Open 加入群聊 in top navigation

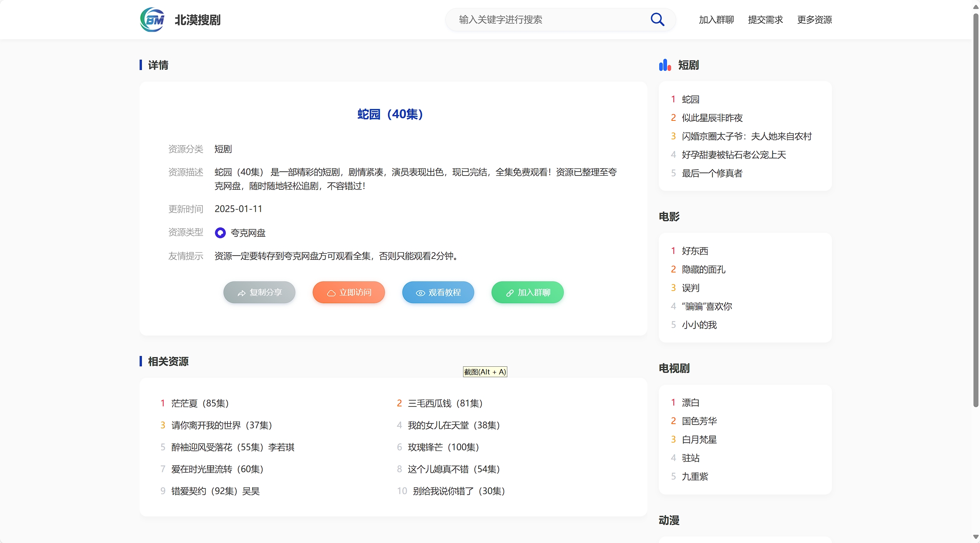point(716,20)
